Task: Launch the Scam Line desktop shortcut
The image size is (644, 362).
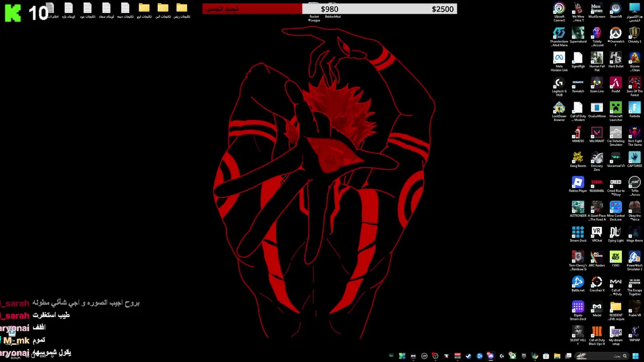Action: 597,85
